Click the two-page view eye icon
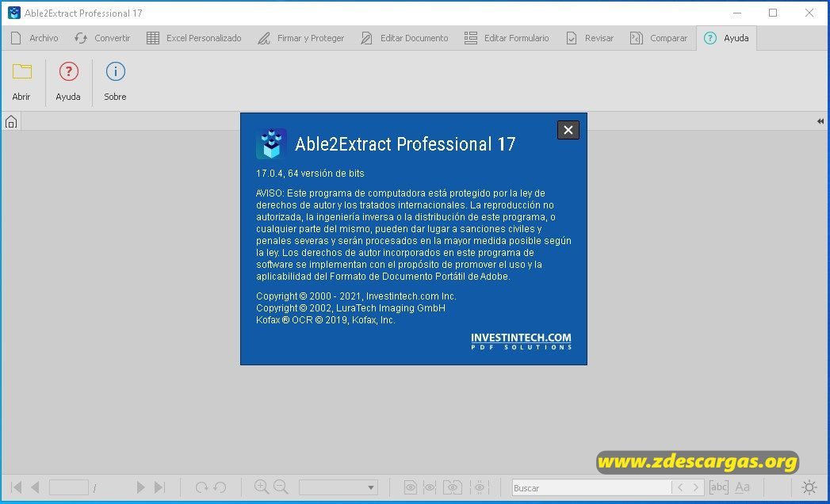The height and width of the screenshot is (504, 830). [x=453, y=487]
